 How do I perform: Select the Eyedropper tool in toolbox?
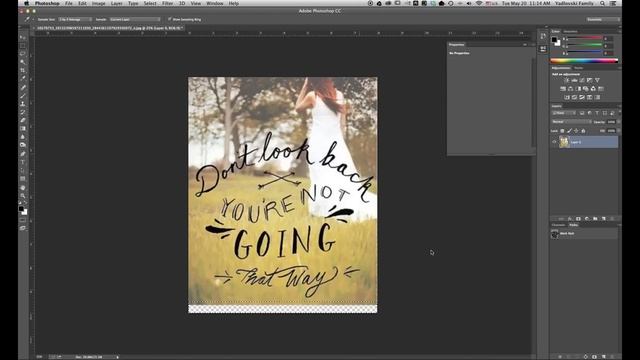23,79
